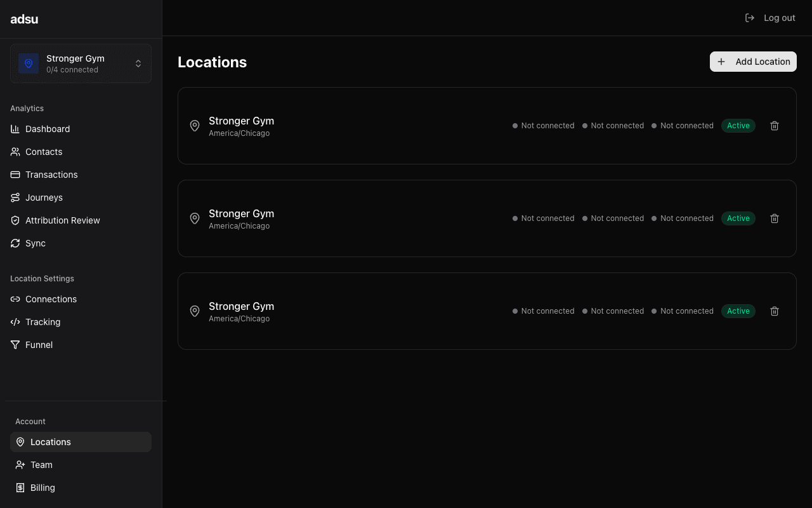Click the Add Location button

click(x=753, y=62)
